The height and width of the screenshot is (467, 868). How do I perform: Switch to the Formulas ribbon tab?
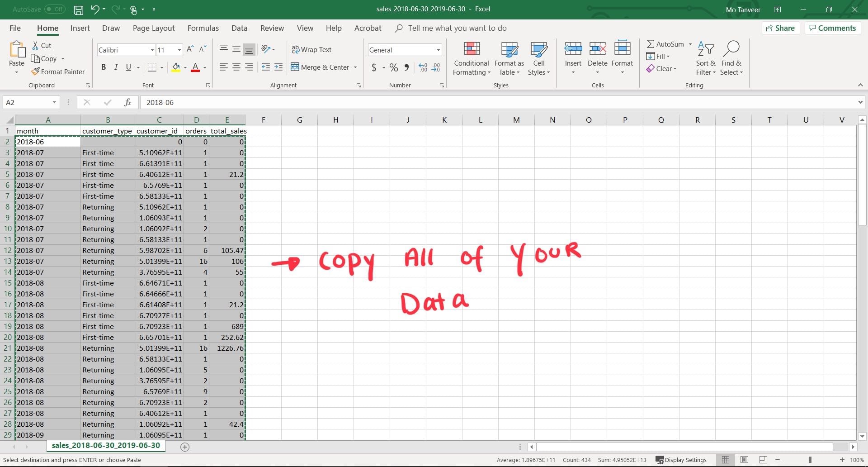[x=203, y=28]
